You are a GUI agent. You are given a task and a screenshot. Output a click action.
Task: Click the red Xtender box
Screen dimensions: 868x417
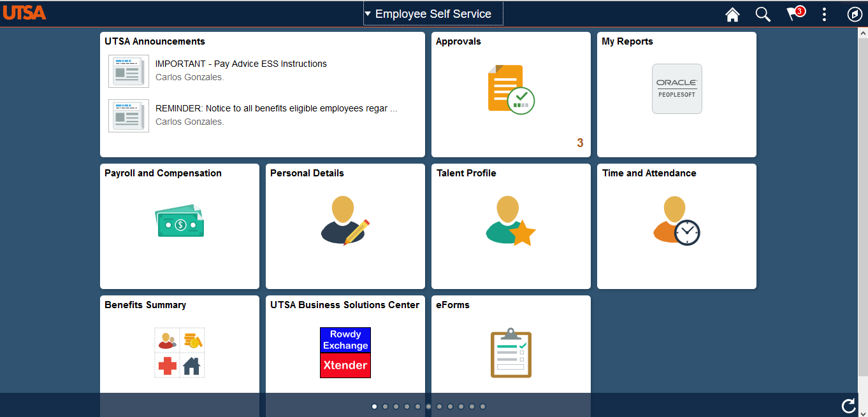click(x=345, y=365)
